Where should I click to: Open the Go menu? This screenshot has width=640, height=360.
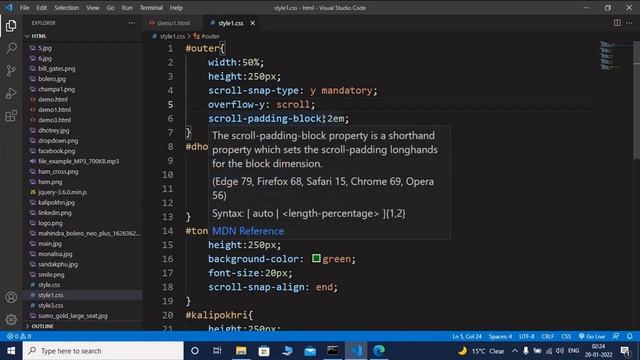[110, 8]
